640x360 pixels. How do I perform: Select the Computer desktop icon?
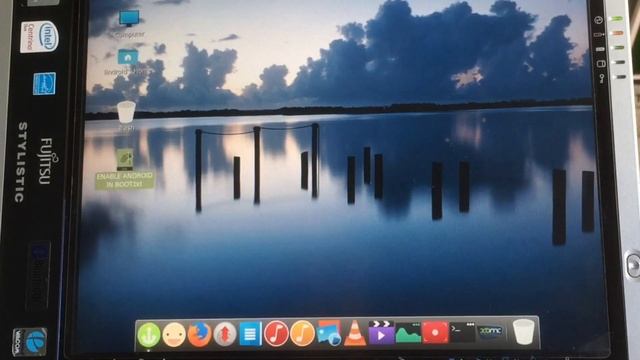click(x=129, y=24)
